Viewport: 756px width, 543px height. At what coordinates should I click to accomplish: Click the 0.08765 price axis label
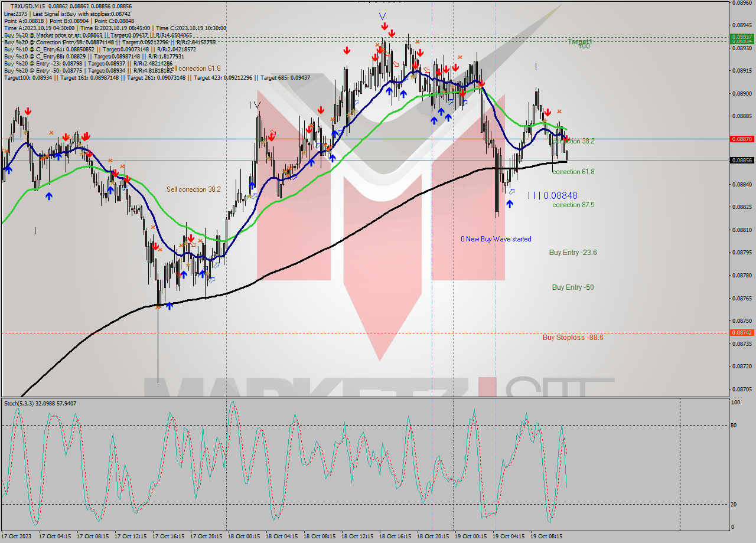[742, 298]
